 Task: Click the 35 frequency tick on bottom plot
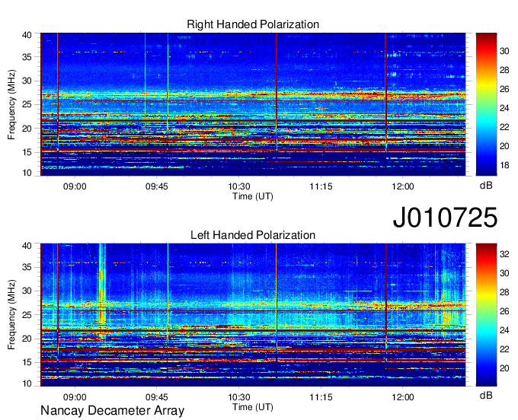coord(27,267)
